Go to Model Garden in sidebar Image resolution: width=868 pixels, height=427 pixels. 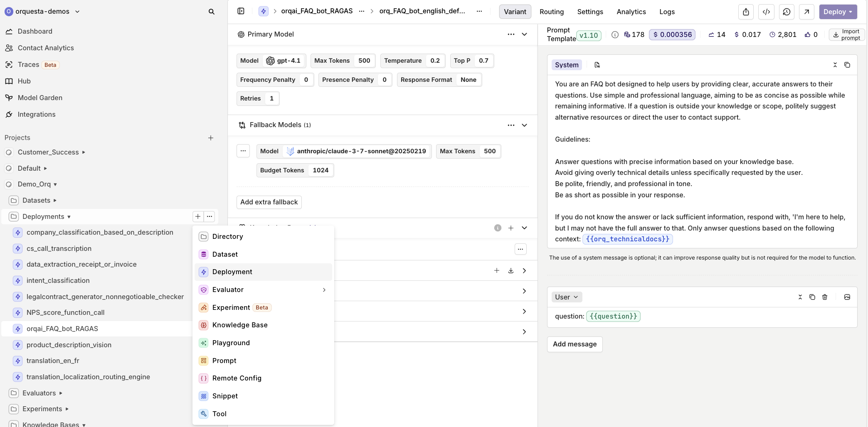click(x=40, y=98)
